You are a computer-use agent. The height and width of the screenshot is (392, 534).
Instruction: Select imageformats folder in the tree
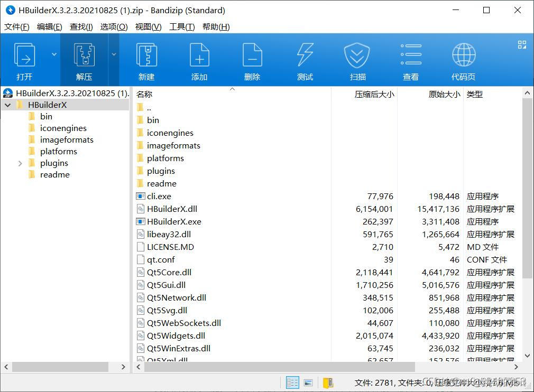[x=61, y=140]
